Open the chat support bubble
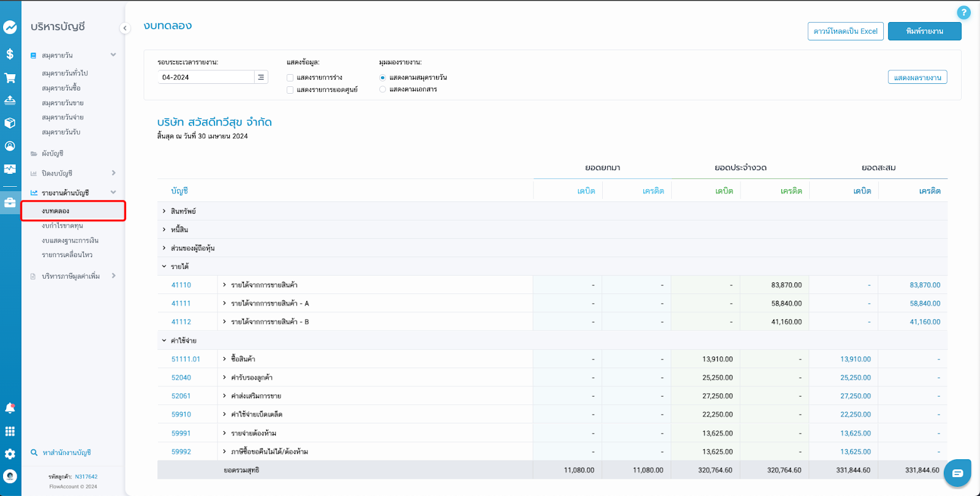Image resolution: width=980 pixels, height=496 pixels. (x=957, y=473)
